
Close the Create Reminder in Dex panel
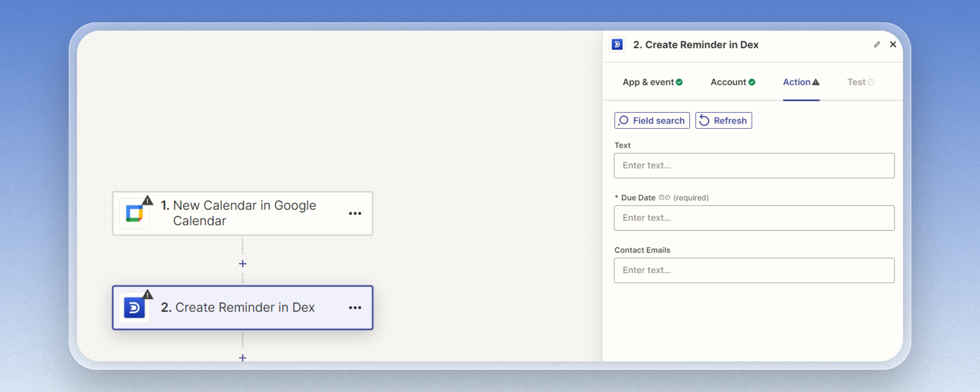pyautogui.click(x=893, y=45)
